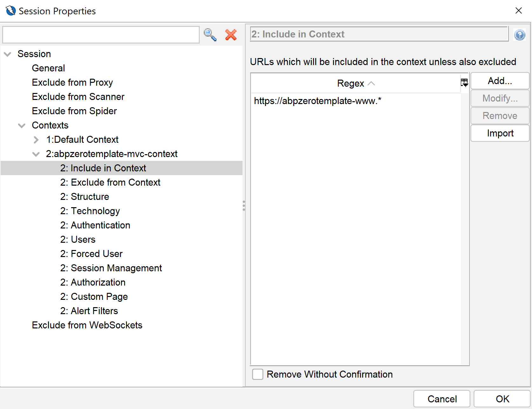Expand the 1:Default Context node

pyautogui.click(x=36, y=140)
